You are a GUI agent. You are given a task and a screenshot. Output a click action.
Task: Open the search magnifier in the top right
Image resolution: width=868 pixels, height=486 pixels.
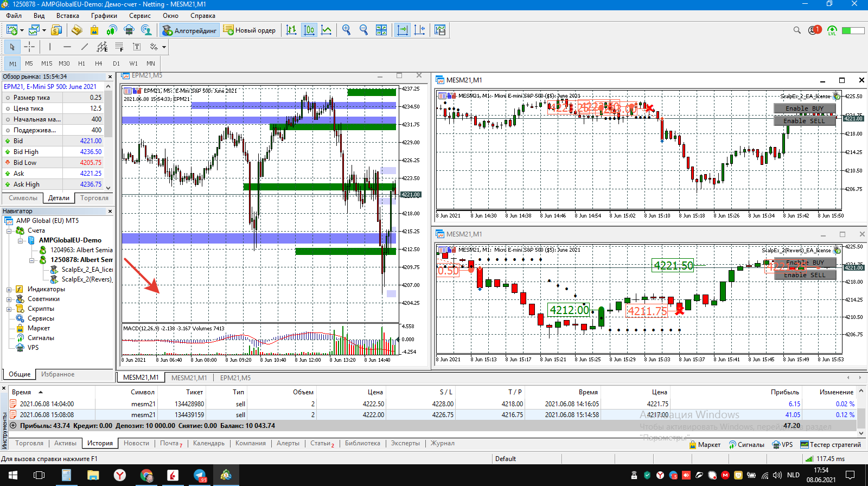click(x=797, y=30)
